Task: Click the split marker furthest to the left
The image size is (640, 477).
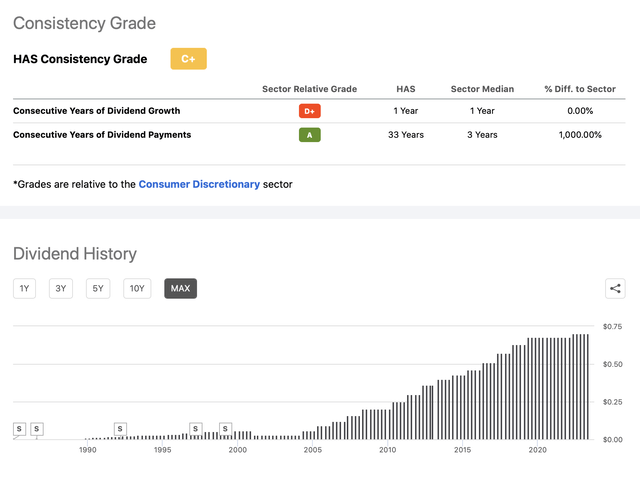Action: [19, 429]
